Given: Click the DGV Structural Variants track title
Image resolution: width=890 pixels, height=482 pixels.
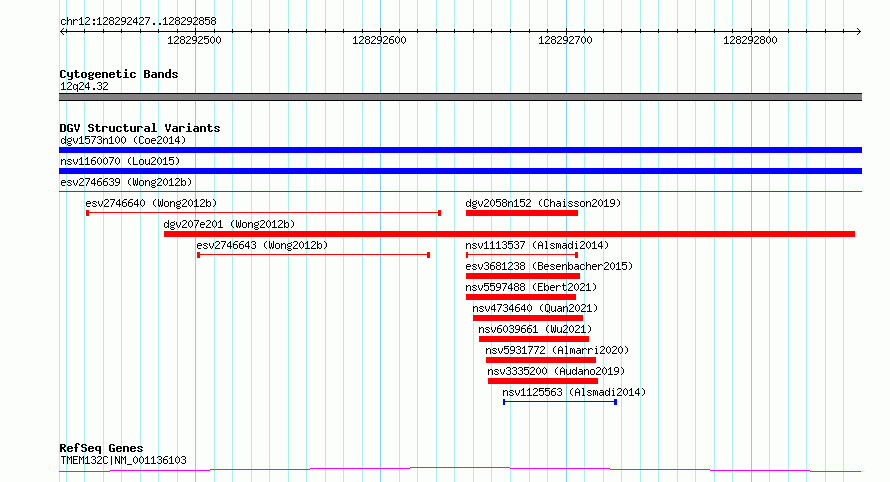Looking at the screenshot, I should pyautogui.click(x=139, y=128).
